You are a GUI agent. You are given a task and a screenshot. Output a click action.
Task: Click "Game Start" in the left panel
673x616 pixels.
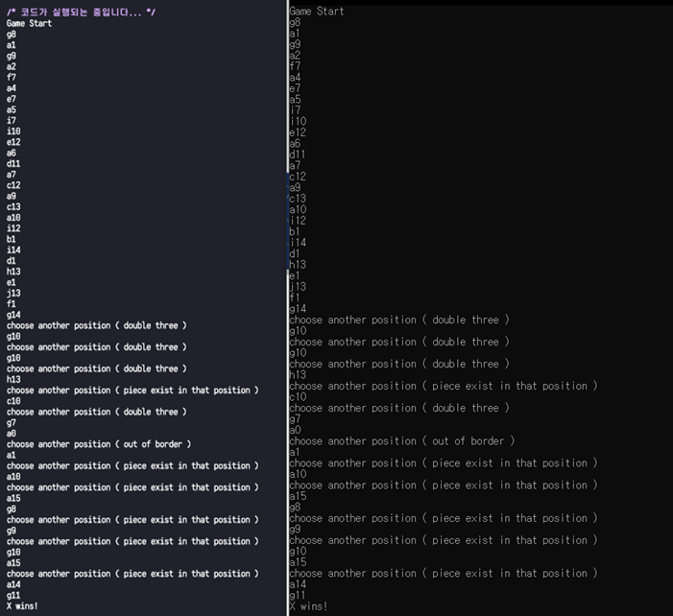click(x=29, y=23)
